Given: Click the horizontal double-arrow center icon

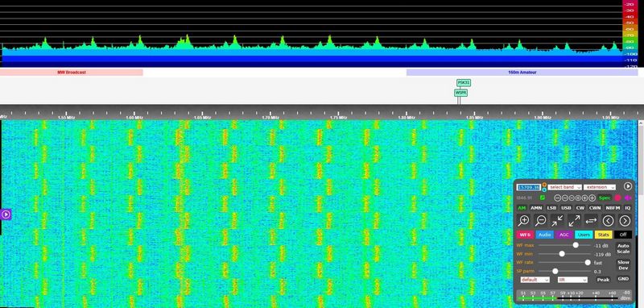Looking at the screenshot, I should coord(591,221).
